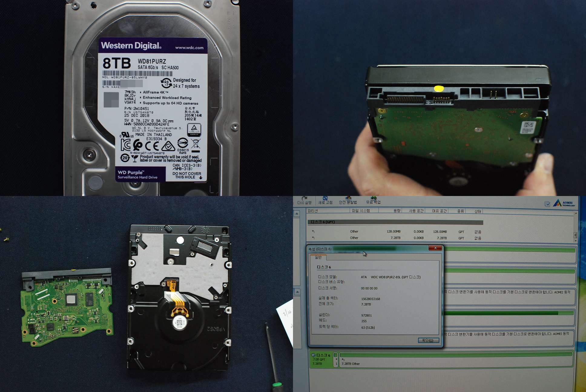This screenshot has width=586, height=392.
Task: Select the small partition block numbered 1
Action: click(x=336, y=360)
